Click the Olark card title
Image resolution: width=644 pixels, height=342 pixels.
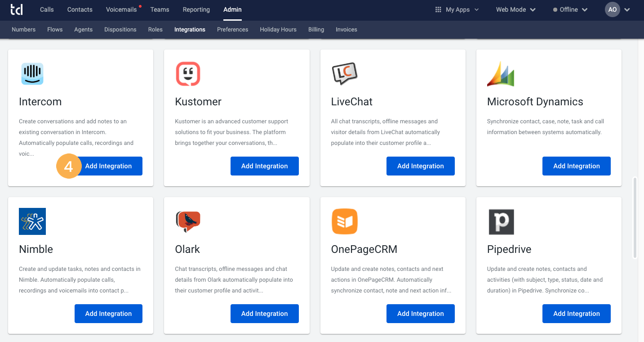point(187,249)
